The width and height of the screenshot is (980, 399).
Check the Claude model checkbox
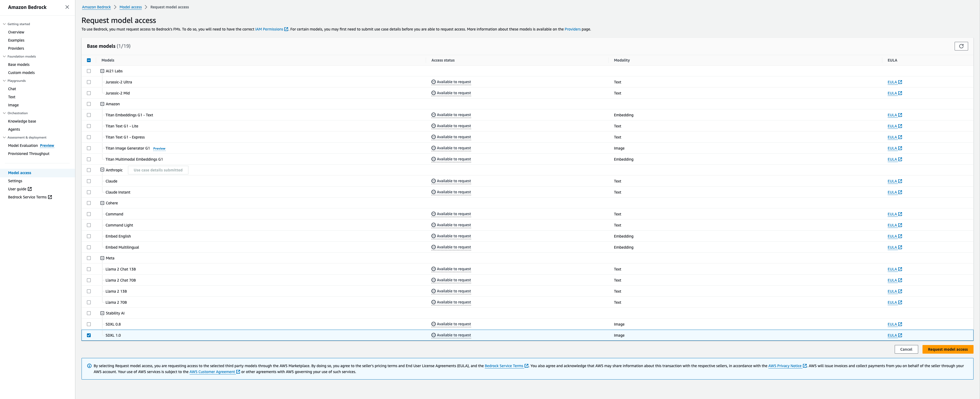[x=89, y=181]
